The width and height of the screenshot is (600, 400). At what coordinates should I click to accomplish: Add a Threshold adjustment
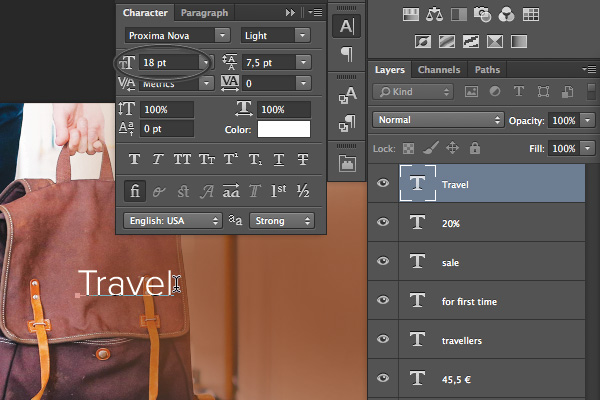[x=471, y=41]
